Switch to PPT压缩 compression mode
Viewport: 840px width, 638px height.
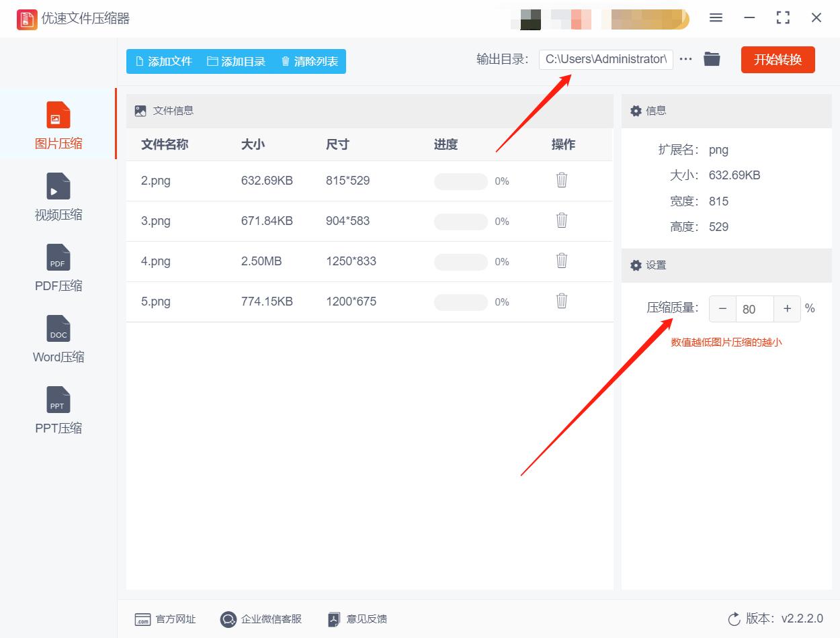coord(58,410)
